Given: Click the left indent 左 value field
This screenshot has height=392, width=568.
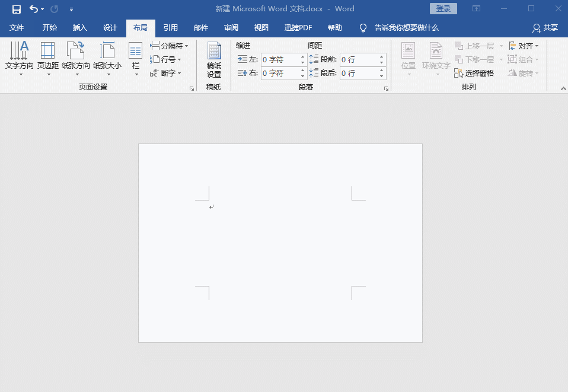Looking at the screenshot, I should 280,60.
